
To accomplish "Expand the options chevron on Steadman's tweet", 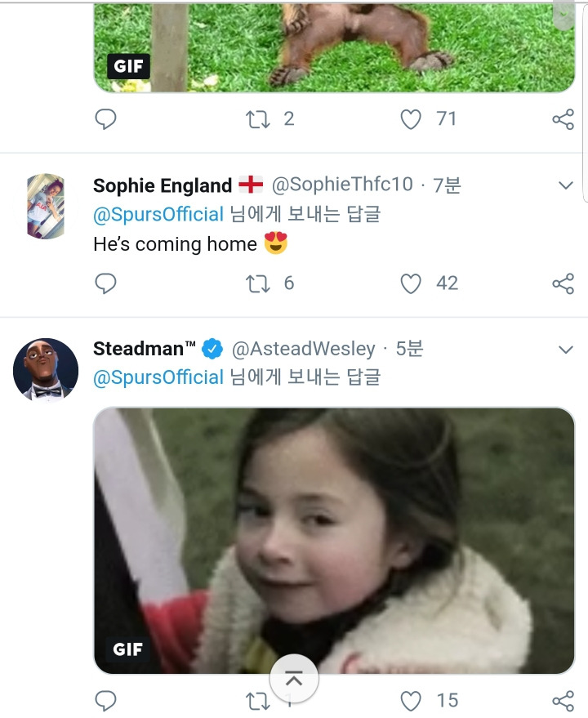I will pyautogui.click(x=566, y=350).
